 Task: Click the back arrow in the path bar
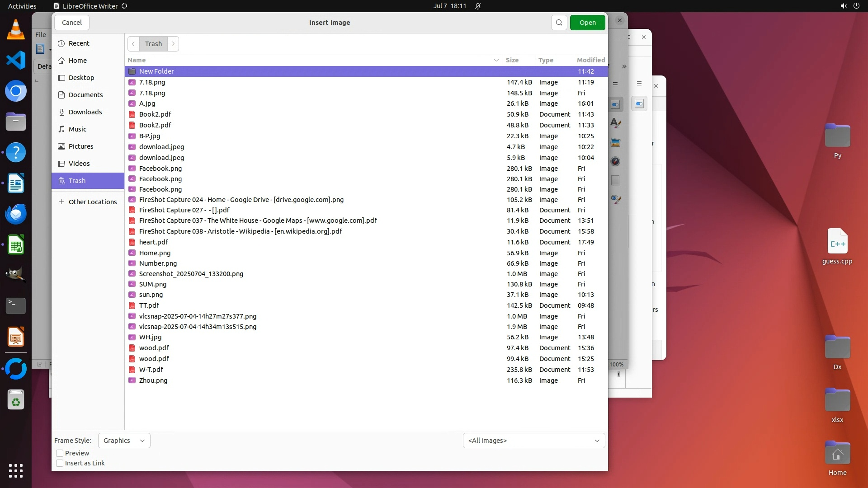pyautogui.click(x=133, y=44)
